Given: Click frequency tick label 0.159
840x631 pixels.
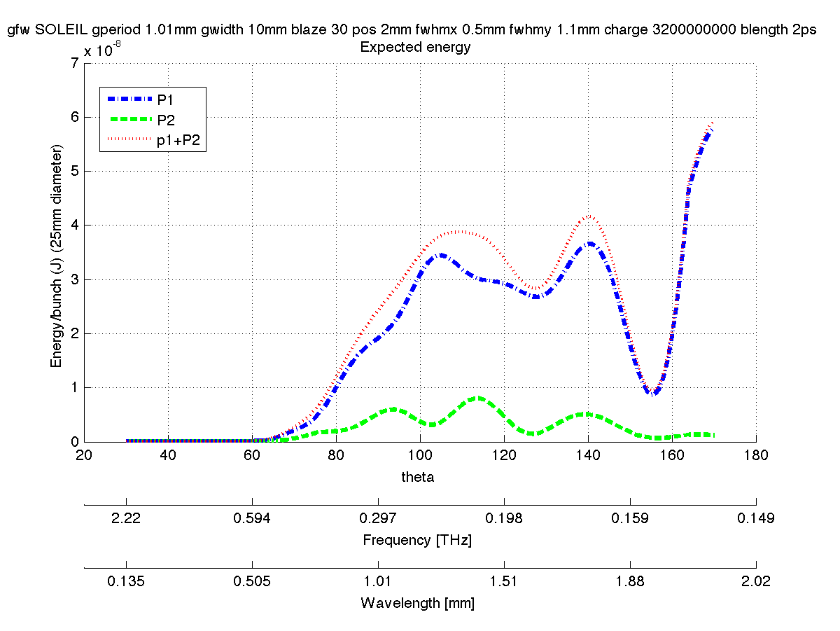Looking at the screenshot, I should tap(630, 519).
